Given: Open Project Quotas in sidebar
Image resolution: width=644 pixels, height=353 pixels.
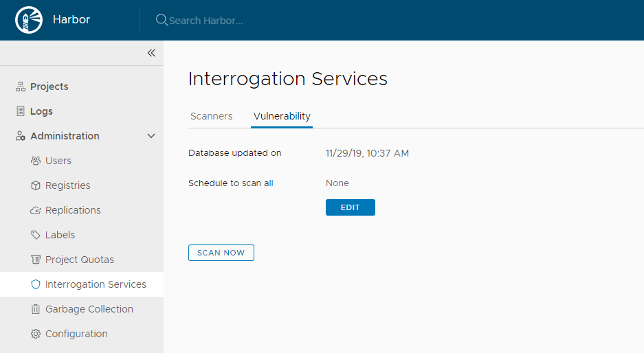Looking at the screenshot, I should click(79, 260).
